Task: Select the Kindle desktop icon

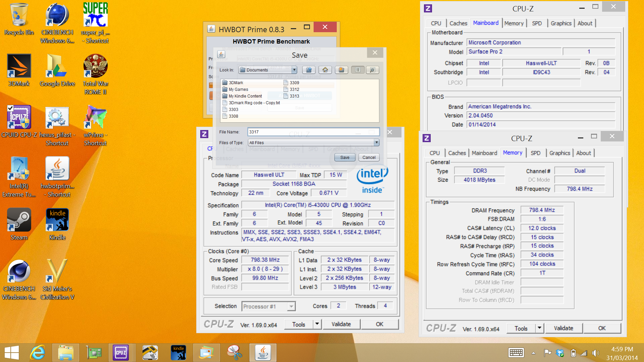Action: point(57,224)
